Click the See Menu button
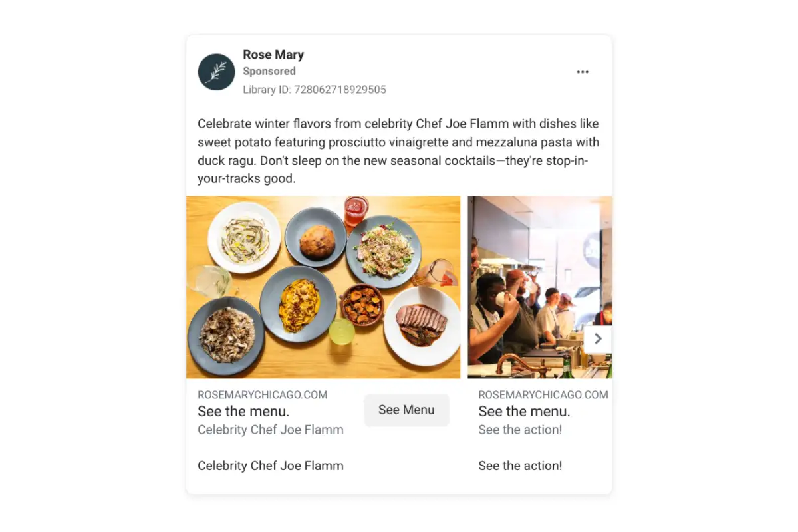 coord(406,410)
